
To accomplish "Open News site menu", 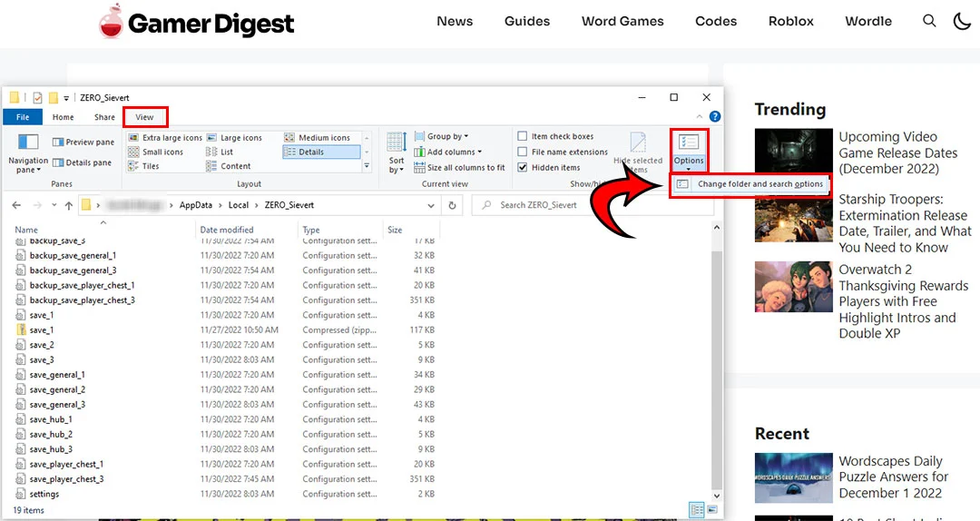I will (455, 21).
